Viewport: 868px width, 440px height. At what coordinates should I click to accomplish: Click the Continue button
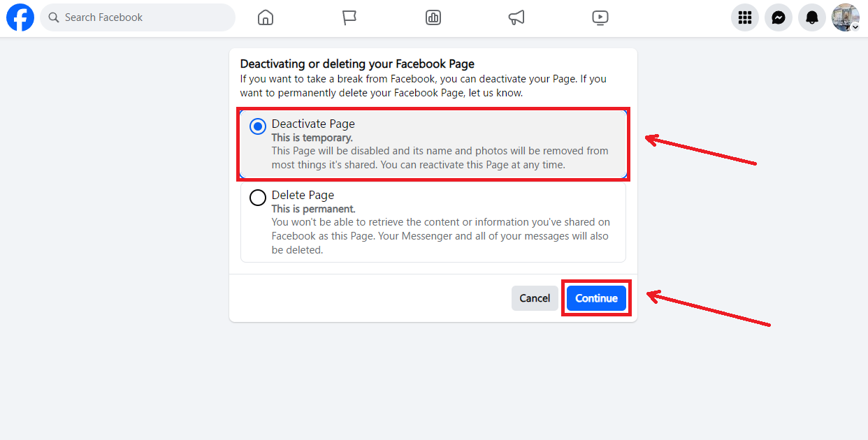[596, 298]
